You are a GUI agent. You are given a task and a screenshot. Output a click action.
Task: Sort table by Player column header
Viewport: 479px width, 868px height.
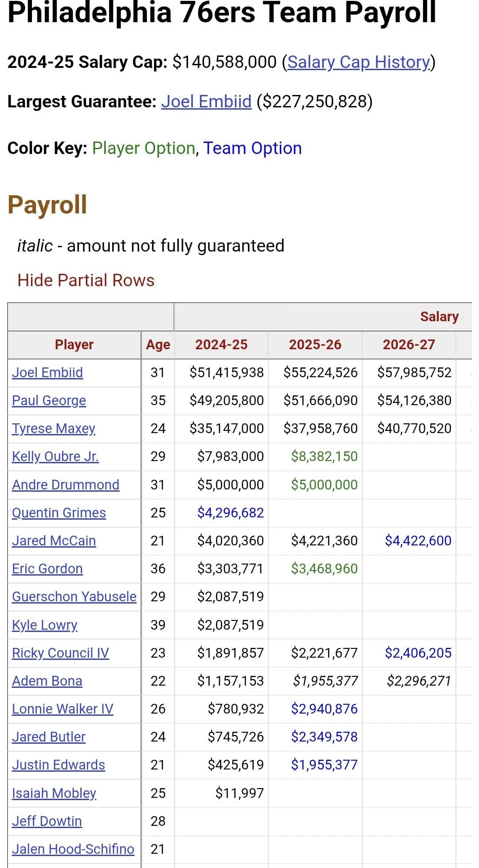(x=74, y=345)
